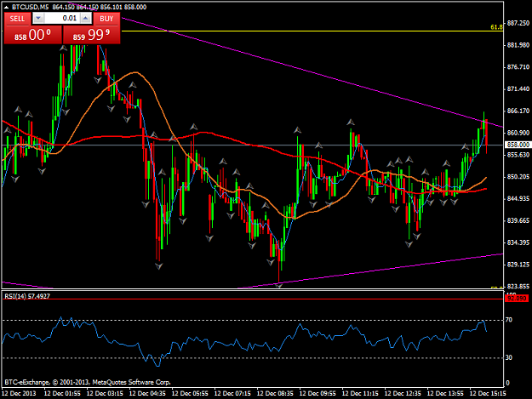Click the 12 Dec 09:55 time label

pos(317,394)
